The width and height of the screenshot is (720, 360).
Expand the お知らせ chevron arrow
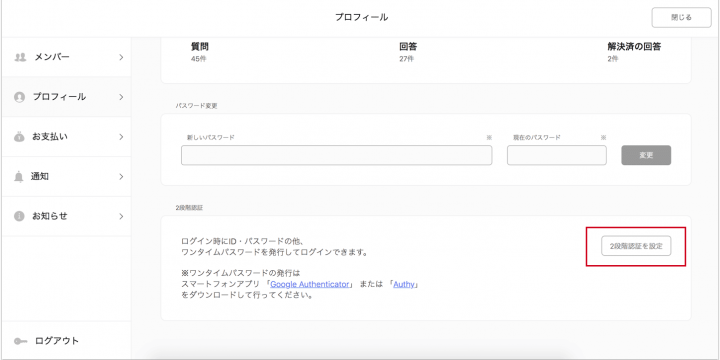(x=121, y=216)
